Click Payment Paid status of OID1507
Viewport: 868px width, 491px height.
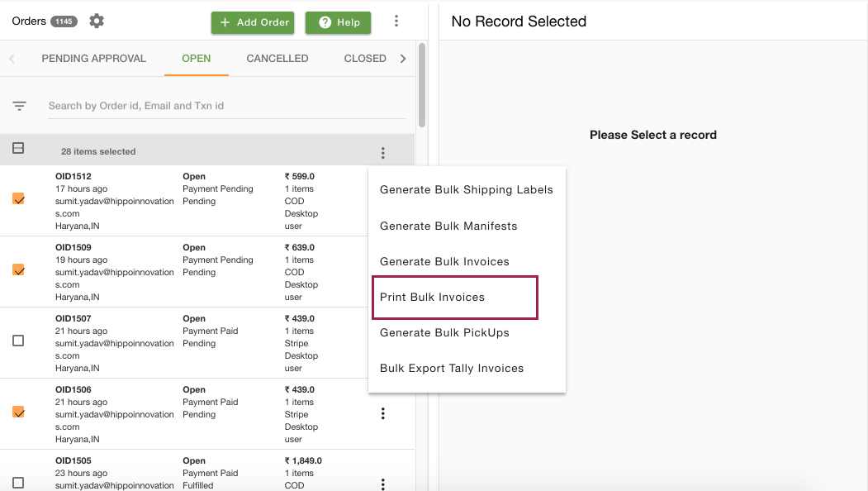pyautogui.click(x=211, y=331)
